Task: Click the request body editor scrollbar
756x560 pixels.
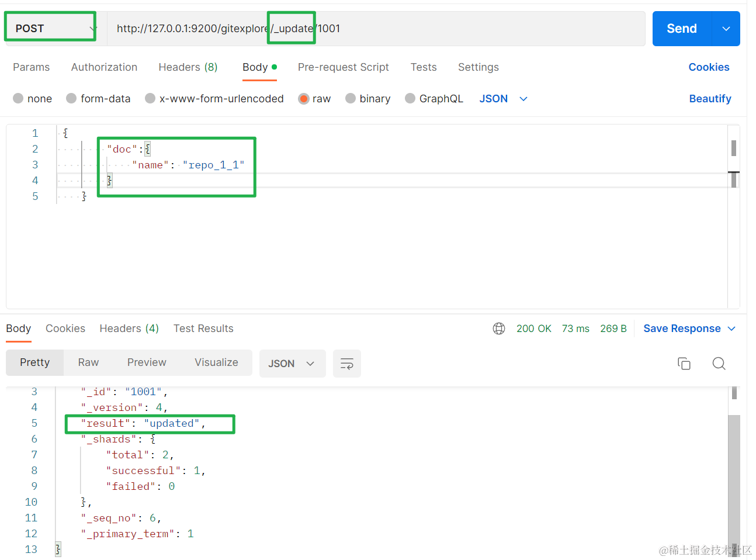Action: [734, 216]
